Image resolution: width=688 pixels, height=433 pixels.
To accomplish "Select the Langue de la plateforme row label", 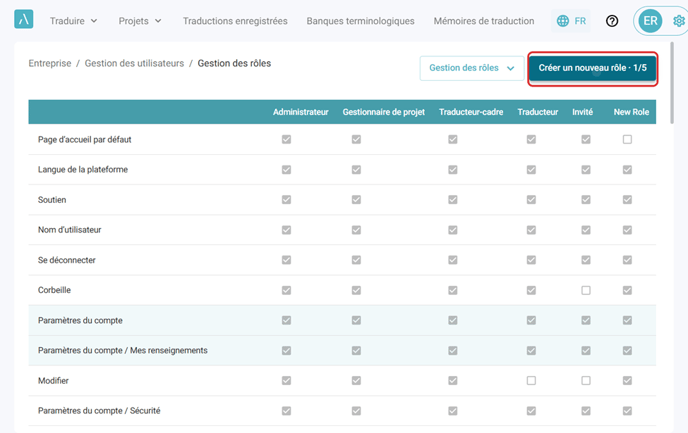I will (x=83, y=170).
